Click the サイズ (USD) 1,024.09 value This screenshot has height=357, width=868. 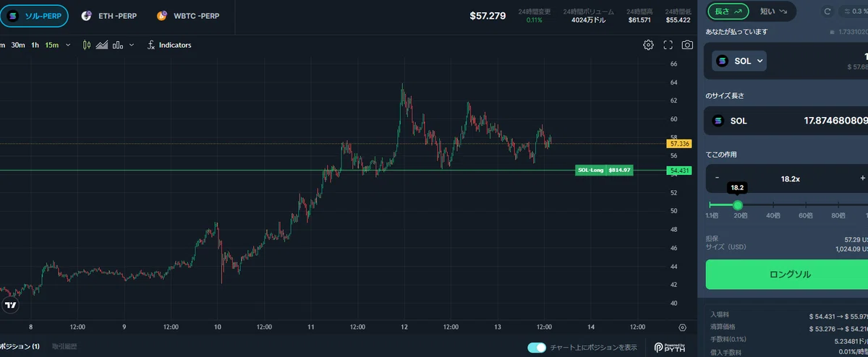tap(851, 250)
